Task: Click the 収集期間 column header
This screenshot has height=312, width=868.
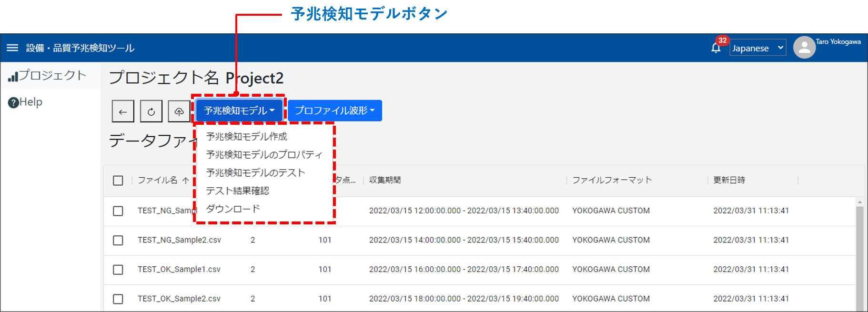Action: click(385, 180)
